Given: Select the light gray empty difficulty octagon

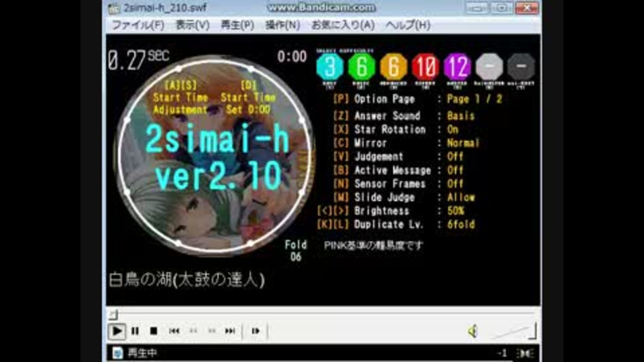Looking at the screenshot, I should (x=489, y=66).
